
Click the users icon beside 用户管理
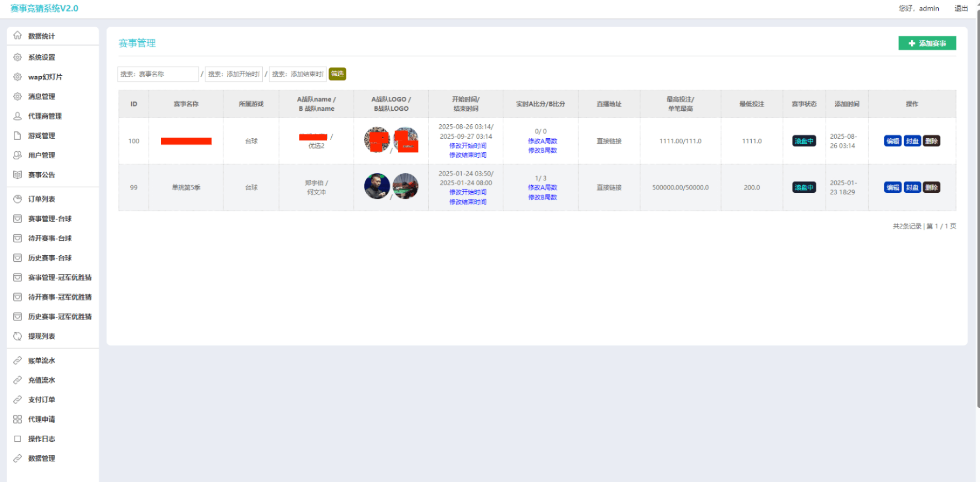point(18,155)
